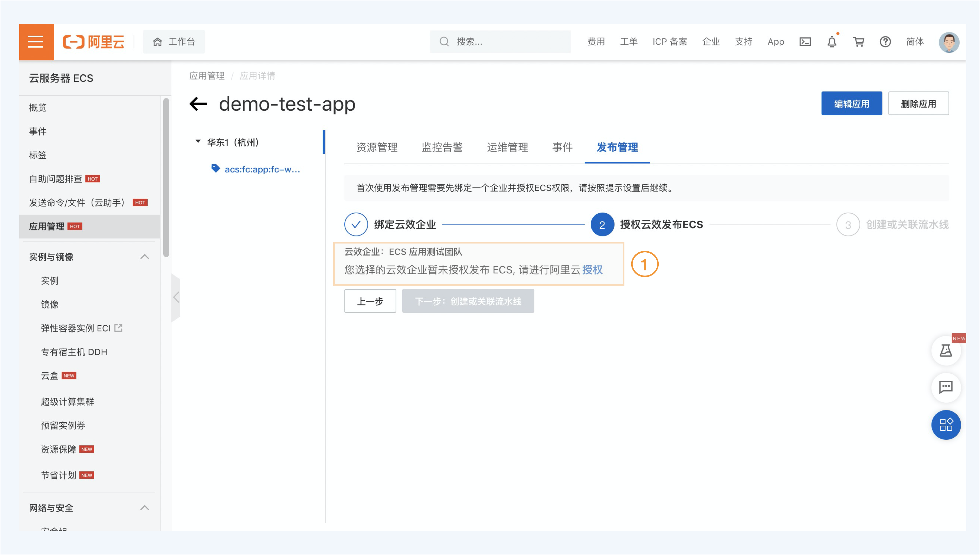This screenshot has width=980, height=555.
Task: Click 下一步：创建或关联流水线 button
Action: 468,301
